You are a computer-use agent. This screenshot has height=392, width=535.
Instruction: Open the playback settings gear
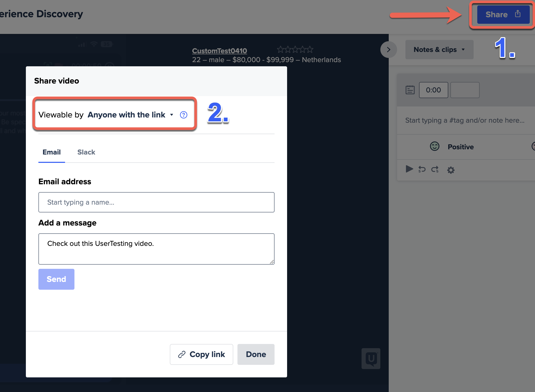pyautogui.click(x=451, y=170)
